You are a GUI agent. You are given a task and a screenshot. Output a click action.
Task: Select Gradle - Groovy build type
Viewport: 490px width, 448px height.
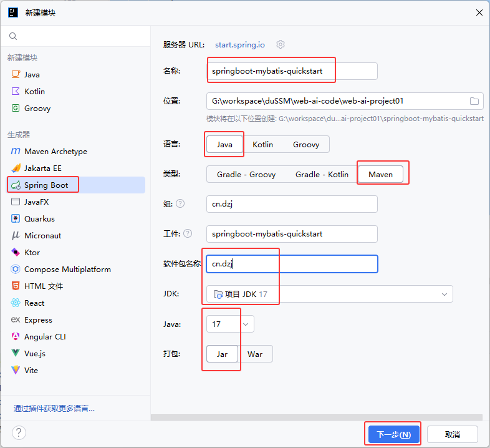click(x=246, y=175)
